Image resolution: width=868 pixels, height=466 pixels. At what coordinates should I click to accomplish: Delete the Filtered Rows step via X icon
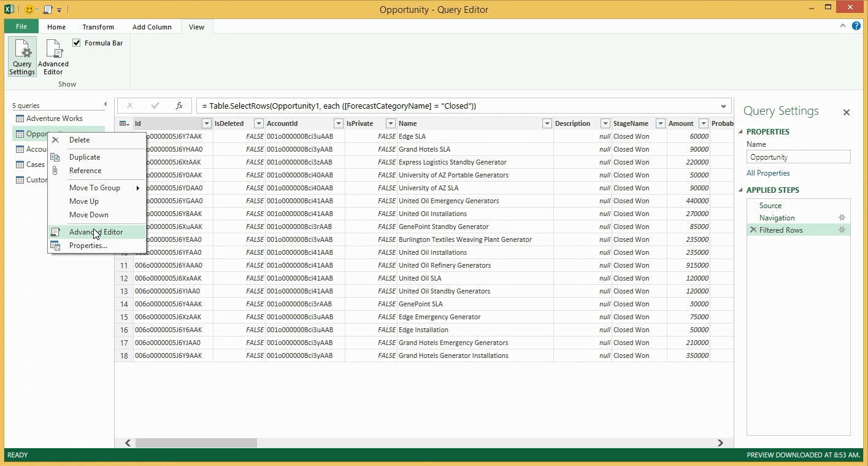pos(753,230)
